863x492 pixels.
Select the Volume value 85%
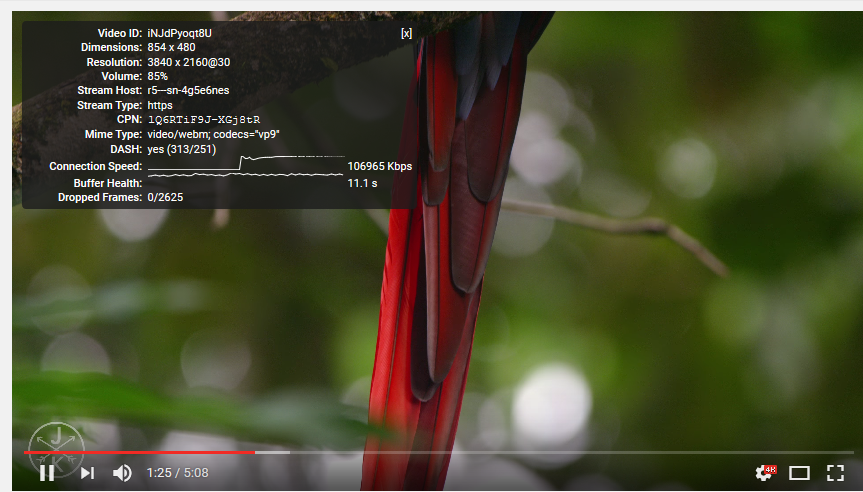tap(157, 76)
